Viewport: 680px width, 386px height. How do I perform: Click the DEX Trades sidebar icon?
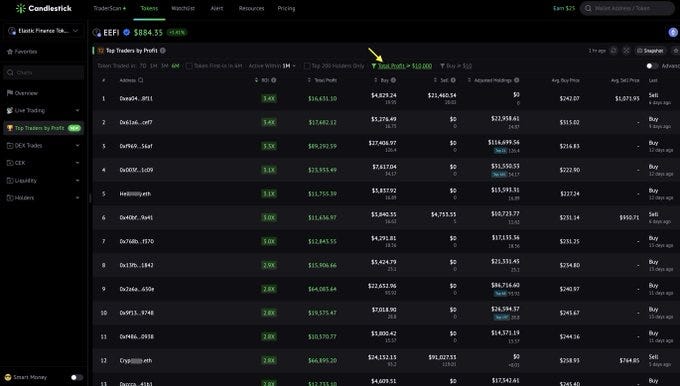(x=10, y=146)
